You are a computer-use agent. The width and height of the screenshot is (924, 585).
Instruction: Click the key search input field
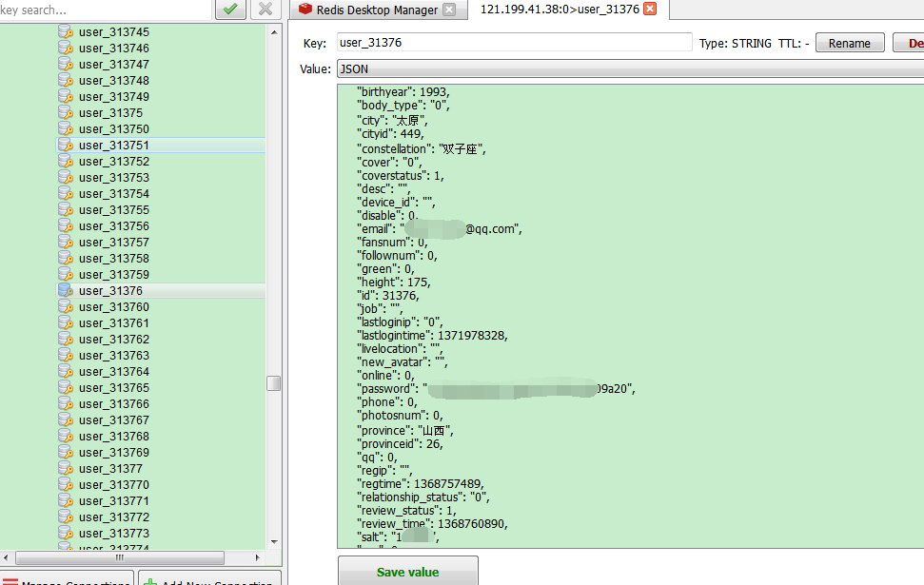(105, 10)
